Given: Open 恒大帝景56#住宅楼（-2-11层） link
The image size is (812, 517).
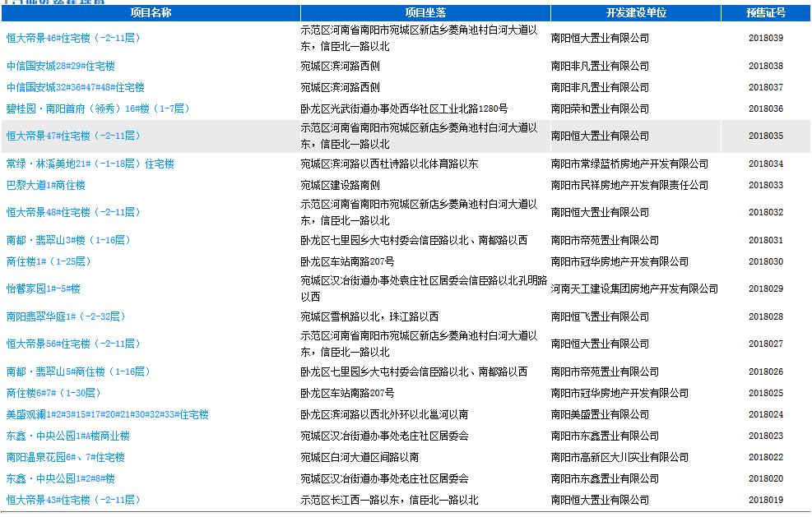Looking at the screenshot, I should click(73, 344).
